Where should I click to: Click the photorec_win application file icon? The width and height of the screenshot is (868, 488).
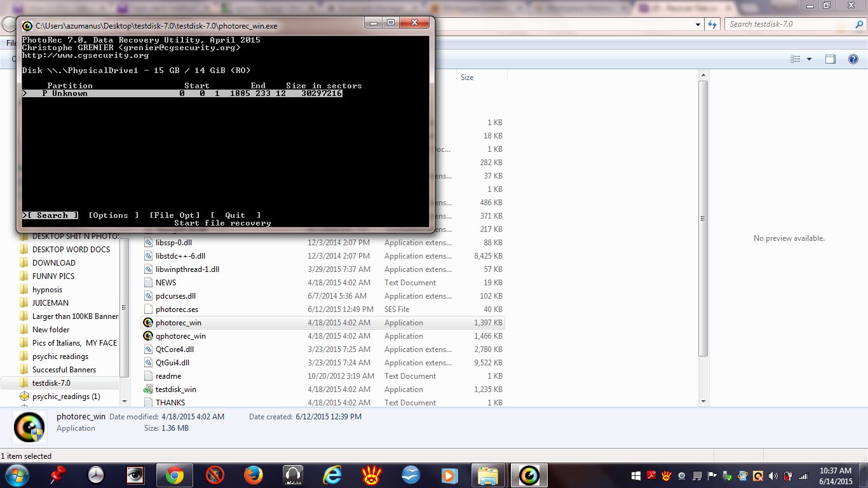pyautogui.click(x=148, y=323)
